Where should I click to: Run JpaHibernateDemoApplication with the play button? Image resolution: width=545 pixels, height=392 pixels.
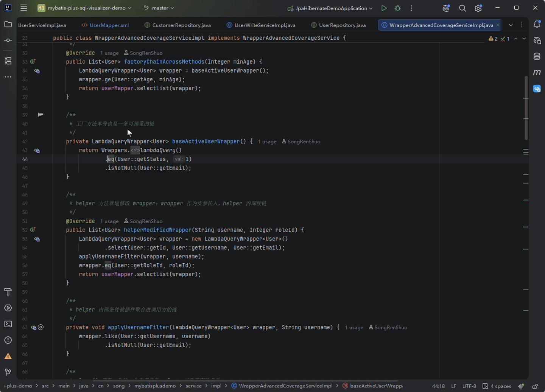tap(384, 8)
